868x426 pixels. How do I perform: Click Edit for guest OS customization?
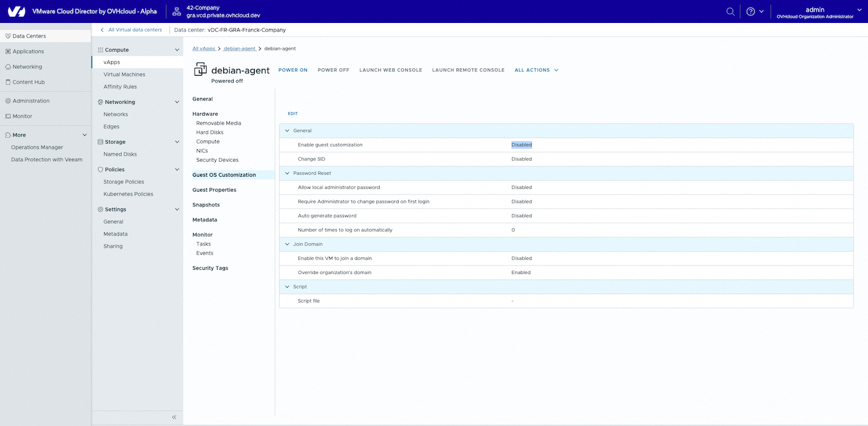click(293, 113)
